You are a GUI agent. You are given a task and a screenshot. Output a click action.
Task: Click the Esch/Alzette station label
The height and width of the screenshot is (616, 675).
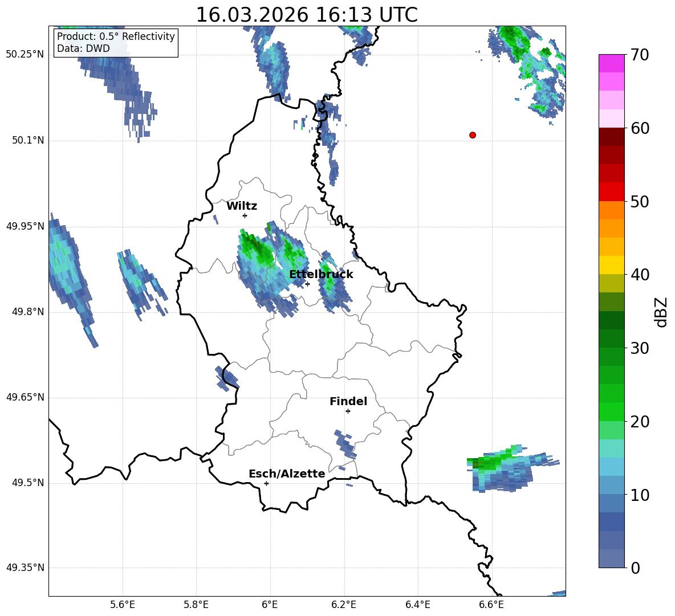coord(287,474)
